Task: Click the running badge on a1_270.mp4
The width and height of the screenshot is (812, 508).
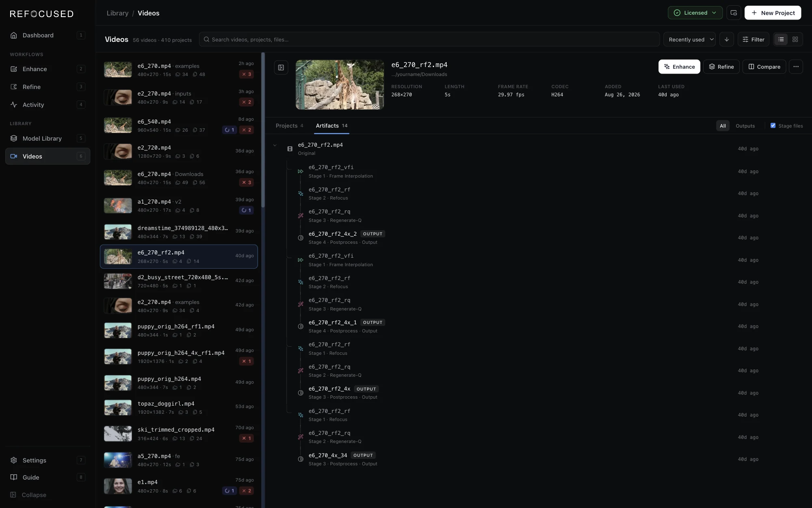Action: click(x=246, y=210)
